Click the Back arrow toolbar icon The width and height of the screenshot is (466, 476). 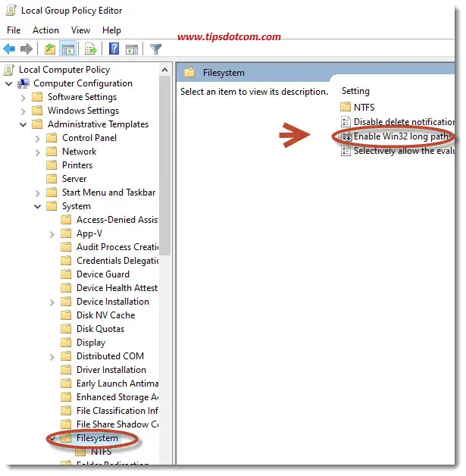tap(9, 49)
